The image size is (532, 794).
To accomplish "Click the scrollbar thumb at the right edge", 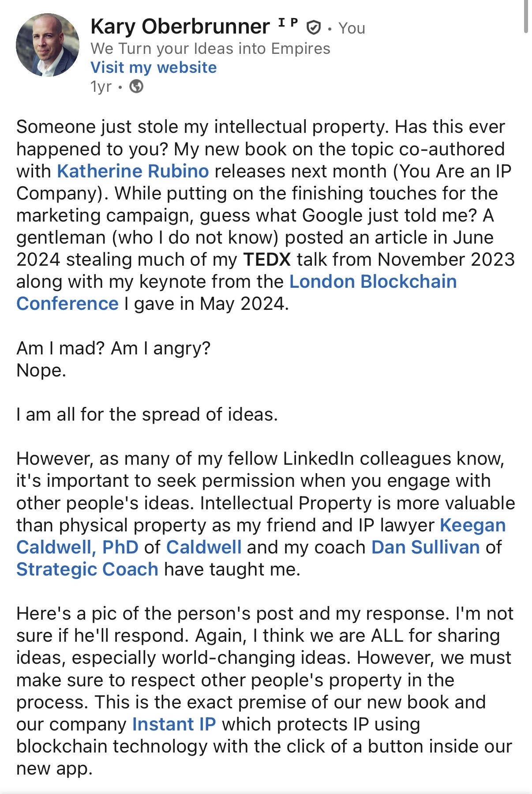I will click(525, 17).
